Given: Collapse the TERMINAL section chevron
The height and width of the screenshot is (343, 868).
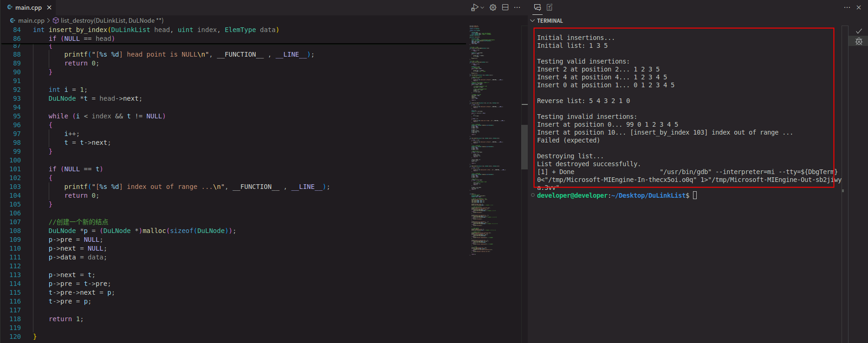Looking at the screenshot, I should (532, 21).
